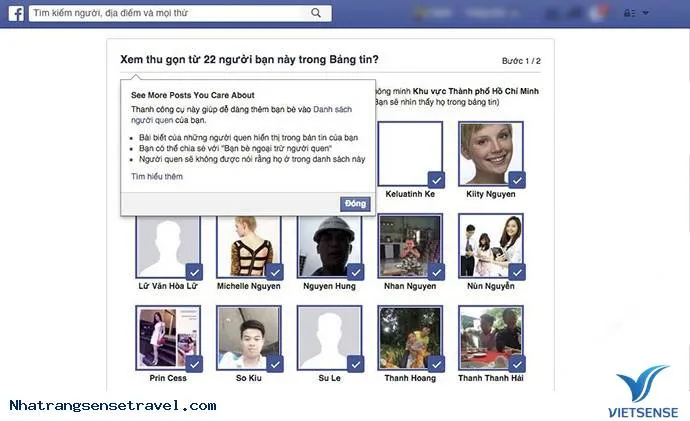Viewport: 690px width, 421px height.
Task: Select So Kiu profile photo
Action: pyautogui.click(x=249, y=338)
